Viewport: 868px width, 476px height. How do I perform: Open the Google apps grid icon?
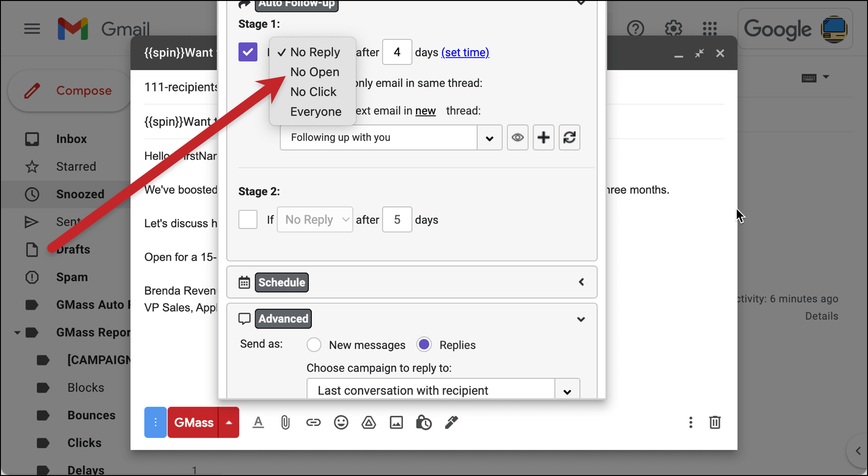pos(710,29)
